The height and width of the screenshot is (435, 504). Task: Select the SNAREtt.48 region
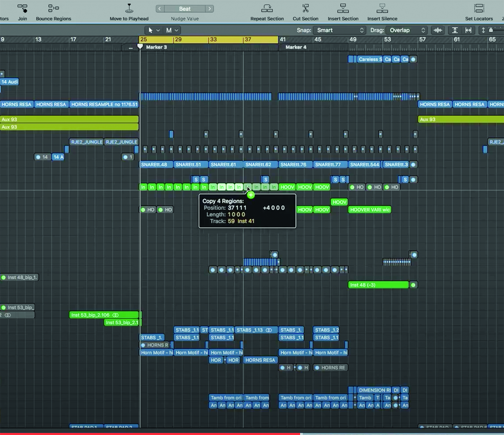click(x=156, y=165)
